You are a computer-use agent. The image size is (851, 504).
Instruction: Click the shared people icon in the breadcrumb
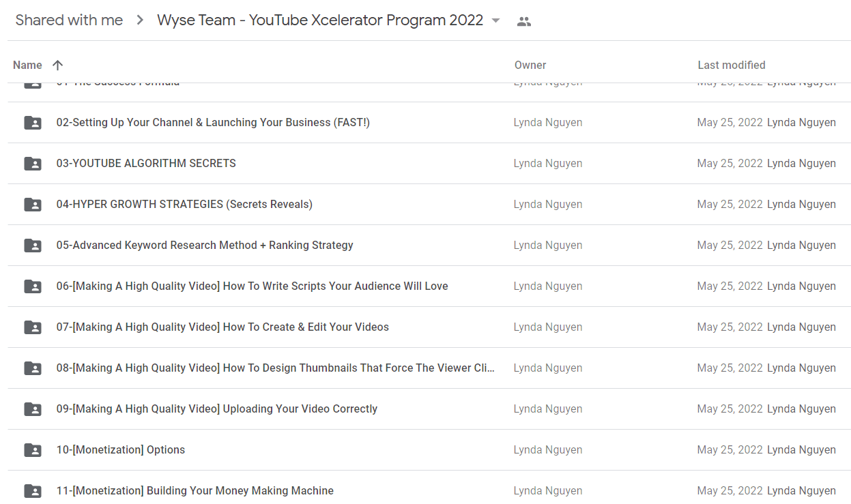pos(524,21)
